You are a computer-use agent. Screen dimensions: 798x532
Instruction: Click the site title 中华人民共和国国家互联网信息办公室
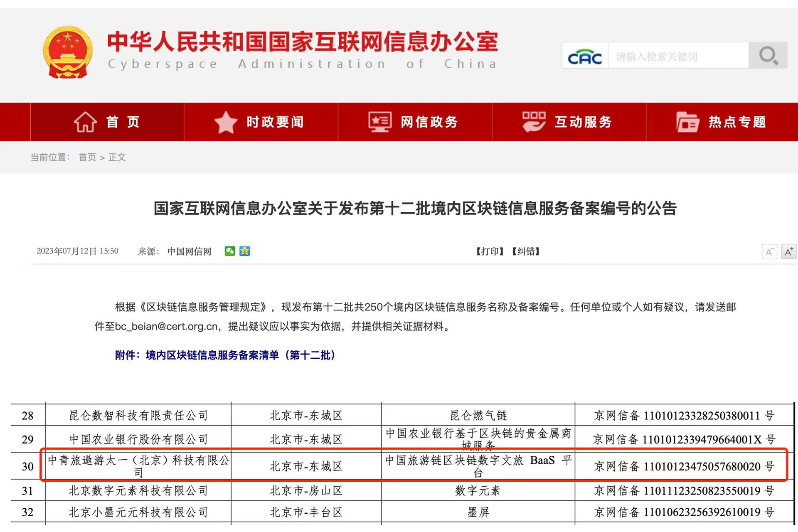tap(303, 42)
